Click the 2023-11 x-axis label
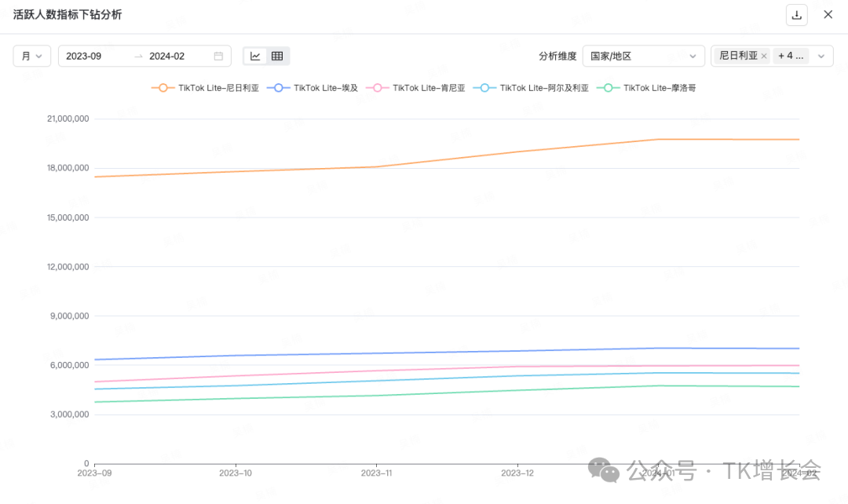This screenshot has height=504, width=848. tap(376, 473)
